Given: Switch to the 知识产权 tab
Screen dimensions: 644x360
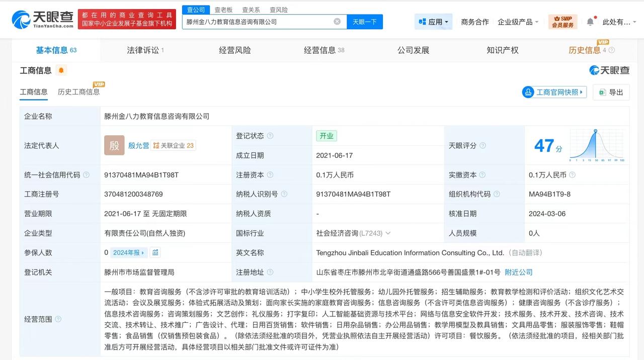Looking at the screenshot, I should (x=502, y=50).
